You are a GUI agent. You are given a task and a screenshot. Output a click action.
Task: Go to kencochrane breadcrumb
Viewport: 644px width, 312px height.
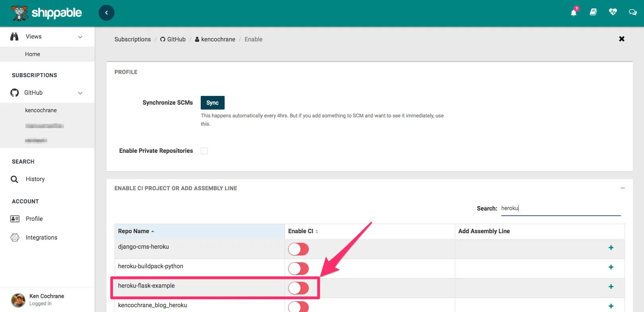pos(215,39)
